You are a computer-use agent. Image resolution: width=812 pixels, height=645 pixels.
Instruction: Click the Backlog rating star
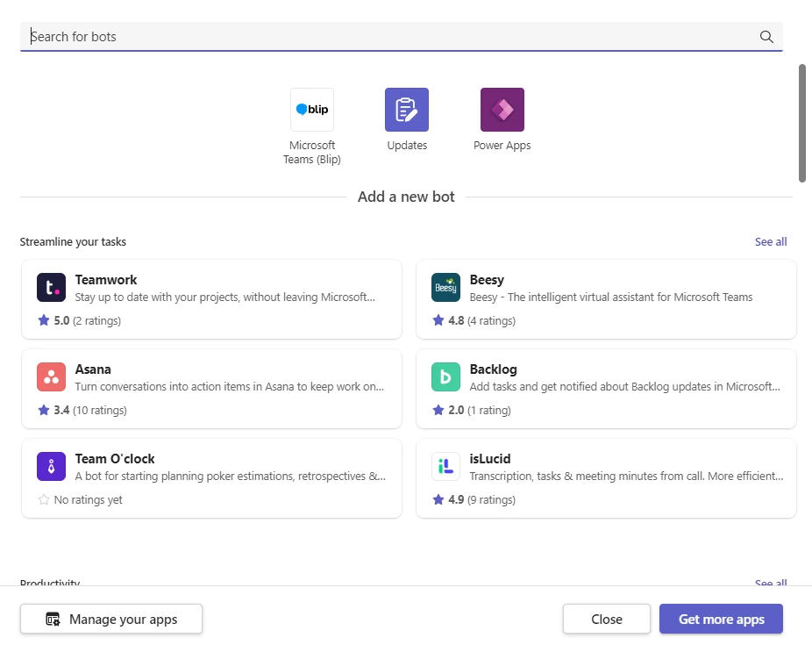438,410
